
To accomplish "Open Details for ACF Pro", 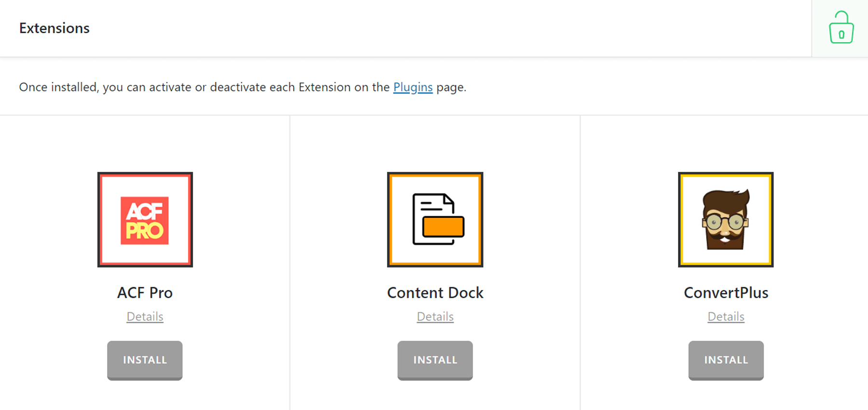I will point(145,317).
